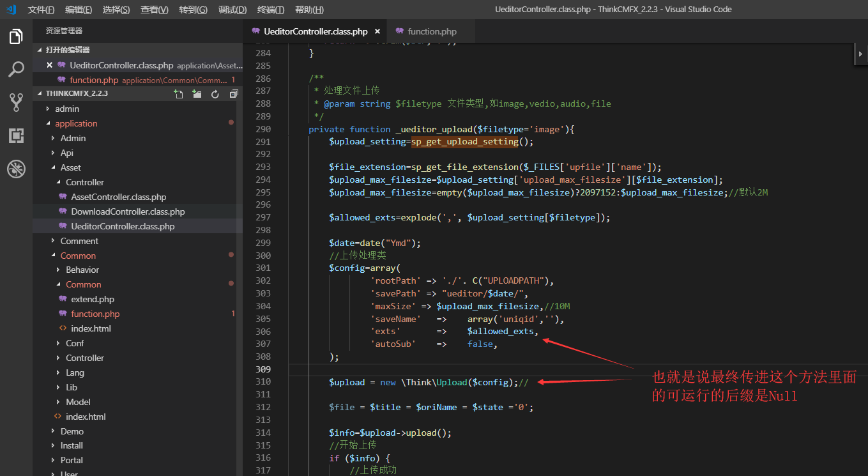868x476 pixels.
Task: Click the New Folder icon in explorer header
Action: (x=197, y=94)
